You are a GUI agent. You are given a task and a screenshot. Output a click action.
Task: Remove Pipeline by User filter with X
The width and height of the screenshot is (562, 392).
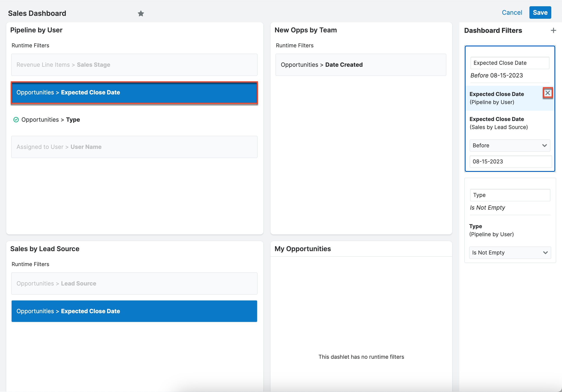point(547,93)
